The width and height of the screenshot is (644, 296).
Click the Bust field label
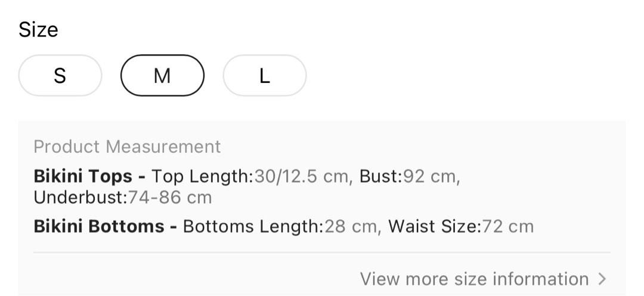point(381,177)
